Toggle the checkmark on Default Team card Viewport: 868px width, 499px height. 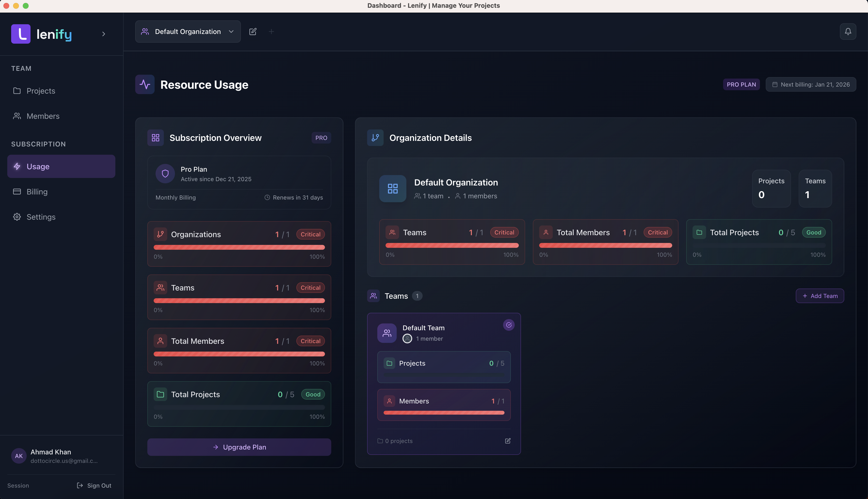point(509,325)
